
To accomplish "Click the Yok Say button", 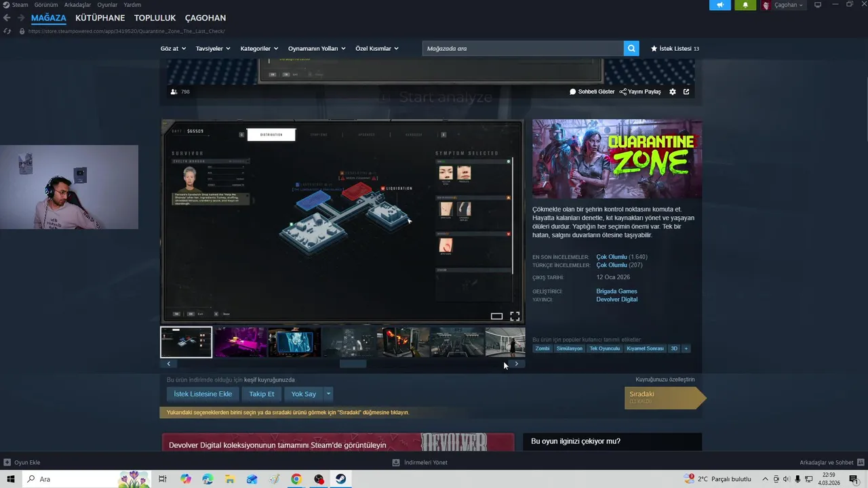I will click(x=304, y=394).
